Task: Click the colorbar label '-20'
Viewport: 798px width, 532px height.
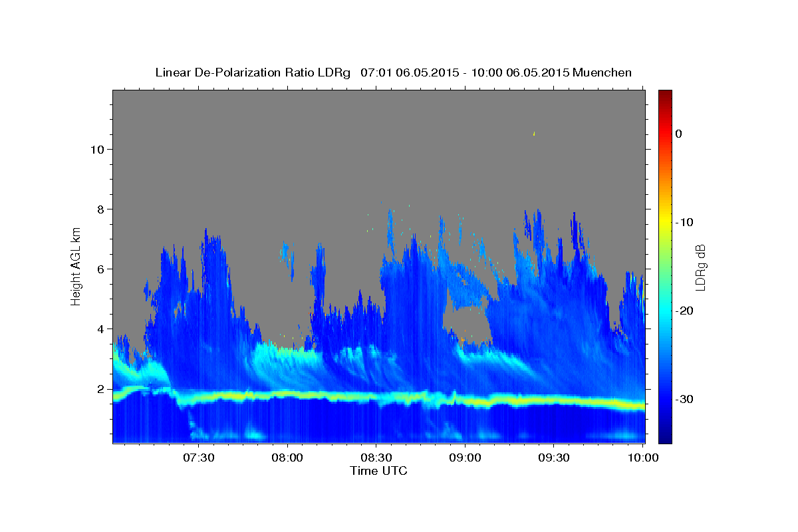Action: point(684,311)
